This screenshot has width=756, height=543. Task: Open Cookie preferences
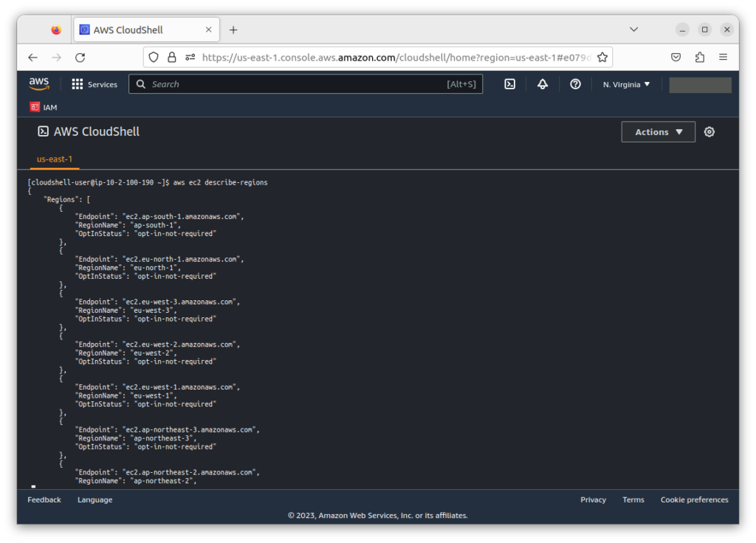pyautogui.click(x=694, y=499)
